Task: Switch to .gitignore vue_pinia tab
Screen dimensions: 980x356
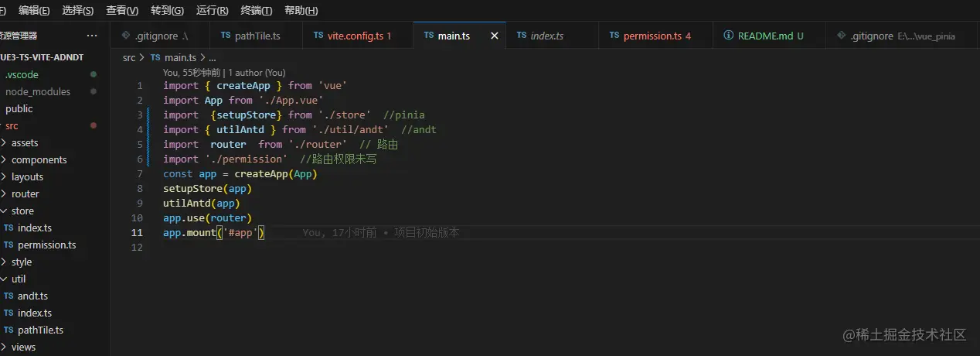Action: tap(903, 36)
